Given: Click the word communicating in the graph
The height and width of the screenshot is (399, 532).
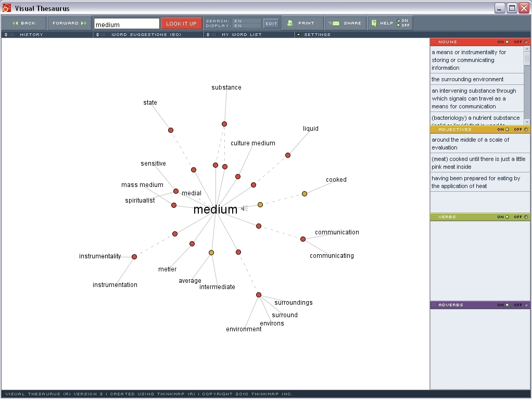Looking at the screenshot, I should tap(332, 256).
